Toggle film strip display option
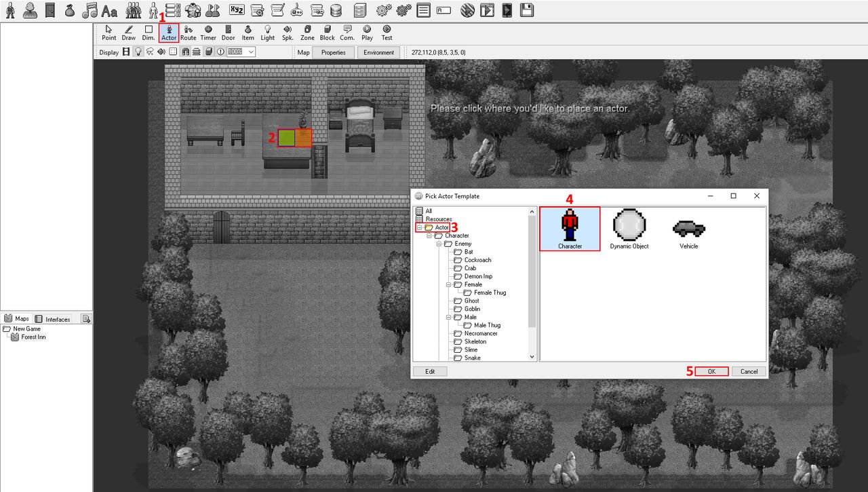 (126, 52)
